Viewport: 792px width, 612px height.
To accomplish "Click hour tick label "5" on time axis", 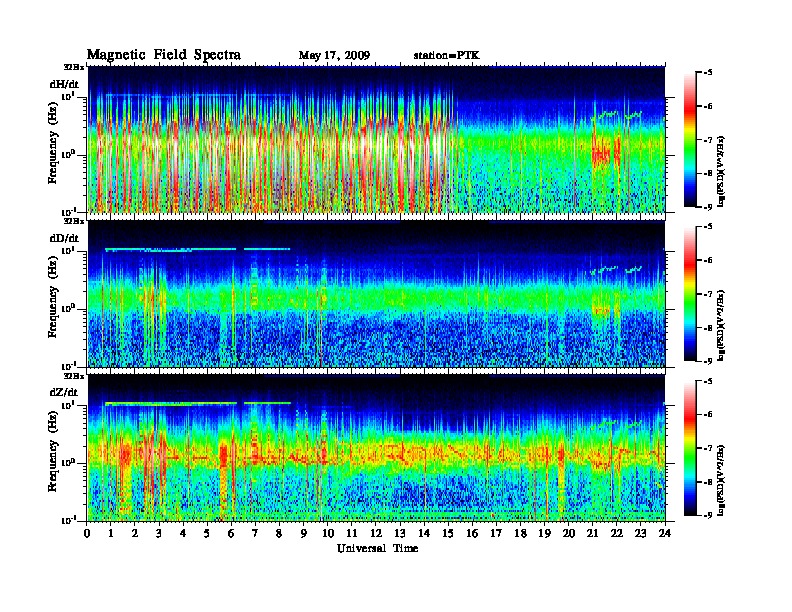I will (x=208, y=533).
